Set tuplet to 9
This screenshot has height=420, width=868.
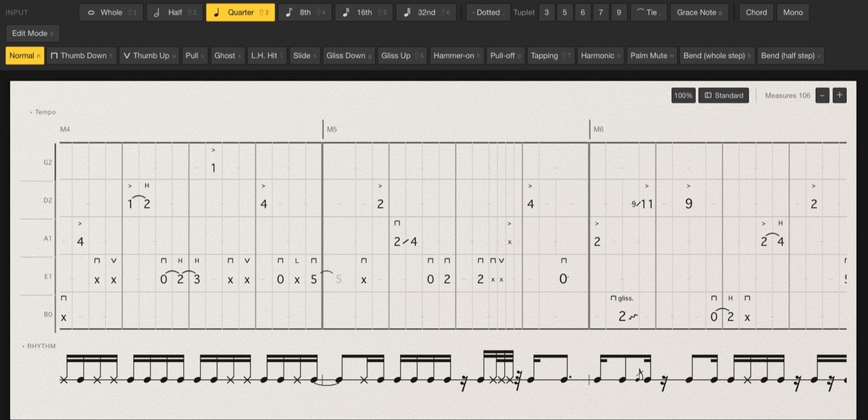[618, 12]
